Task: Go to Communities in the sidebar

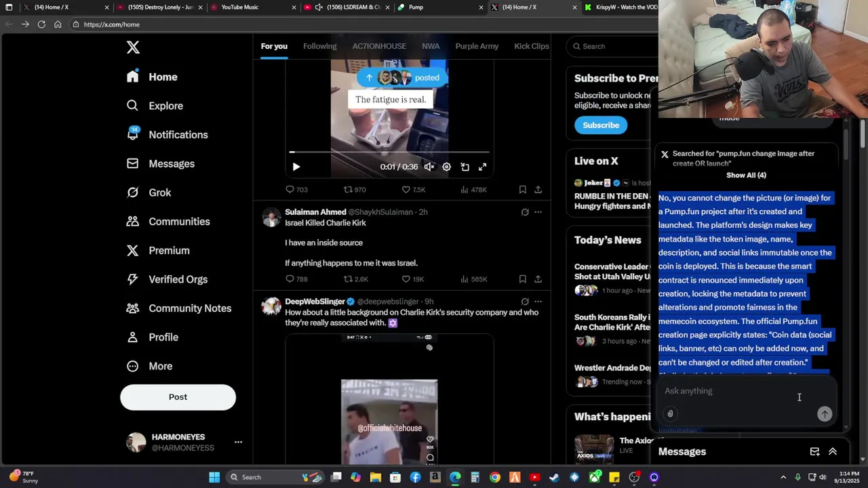Action: [x=167, y=222]
